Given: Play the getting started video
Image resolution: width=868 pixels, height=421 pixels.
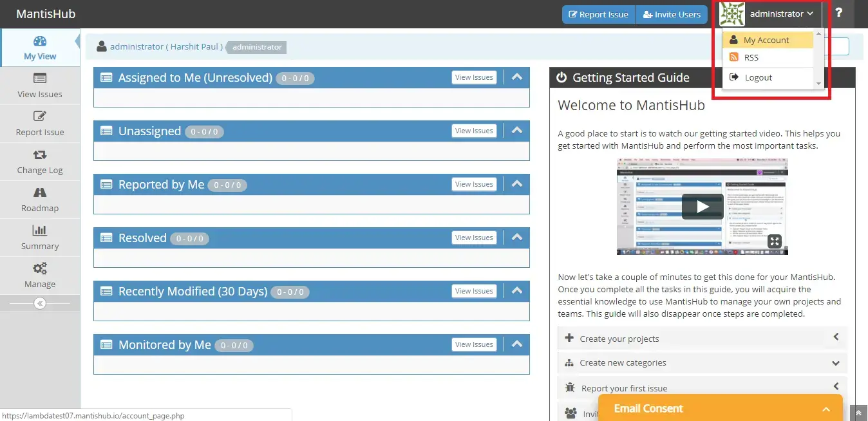Looking at the screenshot, I should tap(702, 207).
